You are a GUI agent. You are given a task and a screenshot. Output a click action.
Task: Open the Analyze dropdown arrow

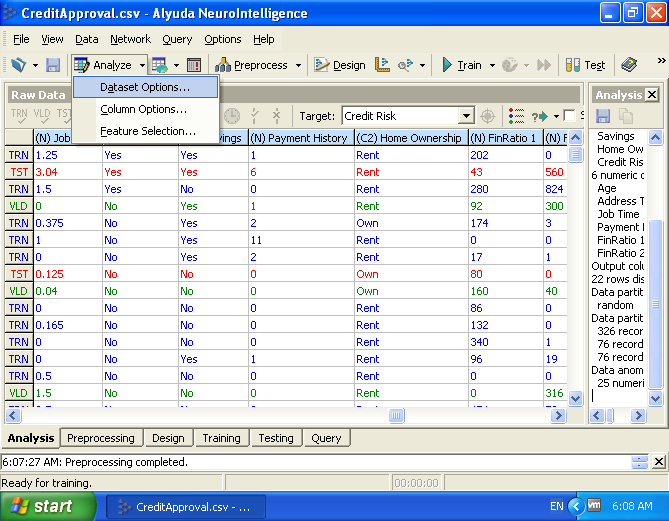coord(142,65)
